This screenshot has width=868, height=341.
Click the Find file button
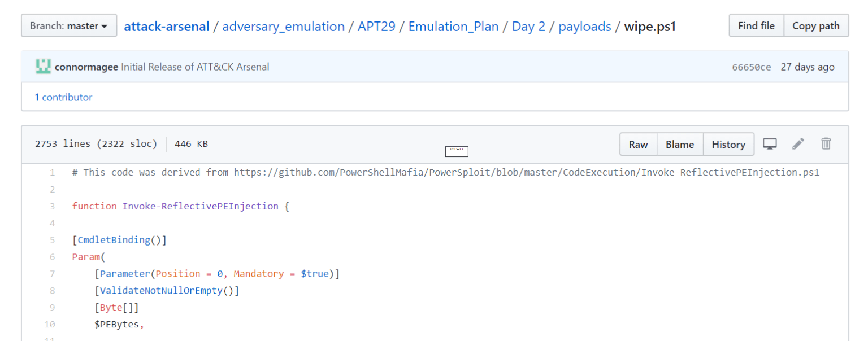coord(756,25)
